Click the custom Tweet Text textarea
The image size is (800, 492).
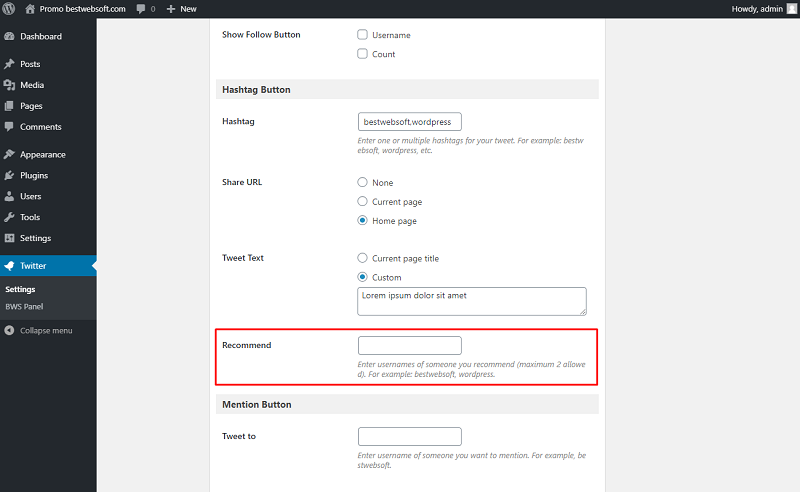[x=472, y=301]
